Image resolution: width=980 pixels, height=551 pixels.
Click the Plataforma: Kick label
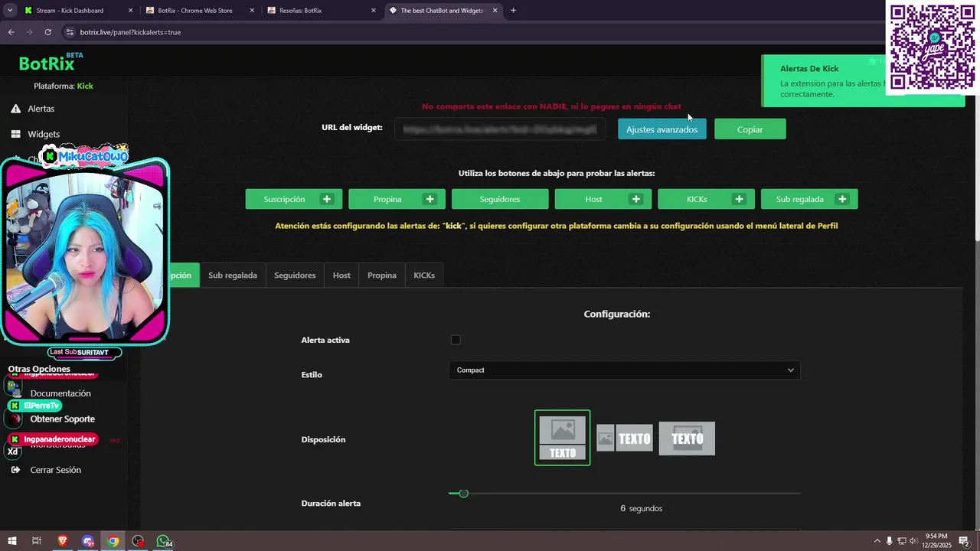coord(64,86)
